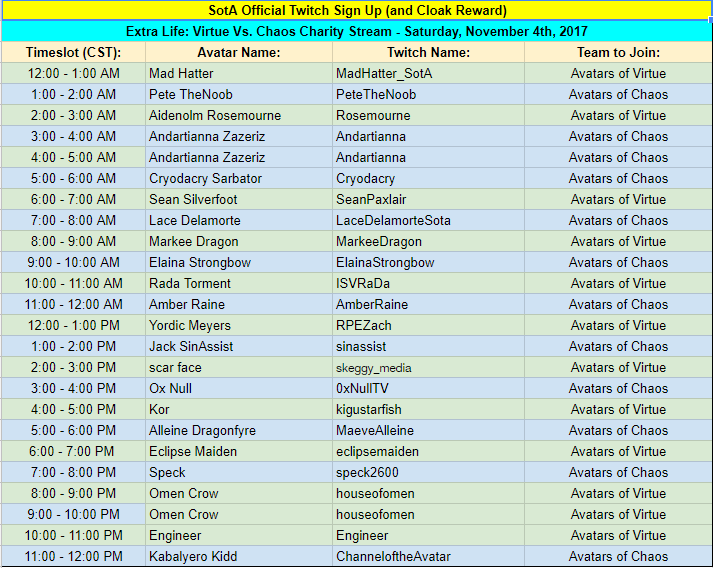Select the 'Amber Raine' avatar cell
The width and height of the screenshot is (713, 568).
click(239, 304)
